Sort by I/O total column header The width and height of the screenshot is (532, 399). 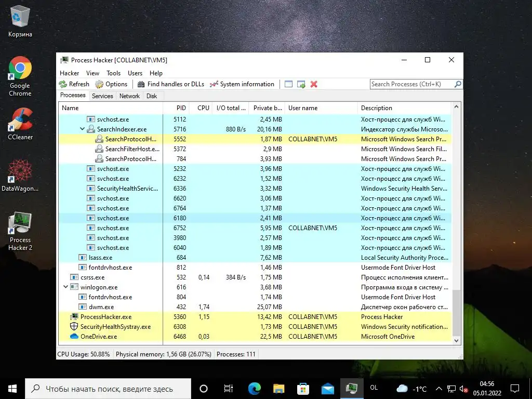(231, 108)
